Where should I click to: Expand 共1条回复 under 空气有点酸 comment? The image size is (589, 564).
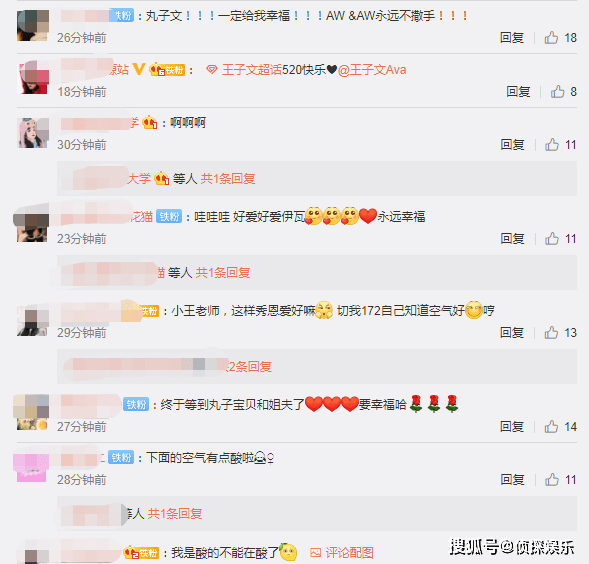[175, 513]
